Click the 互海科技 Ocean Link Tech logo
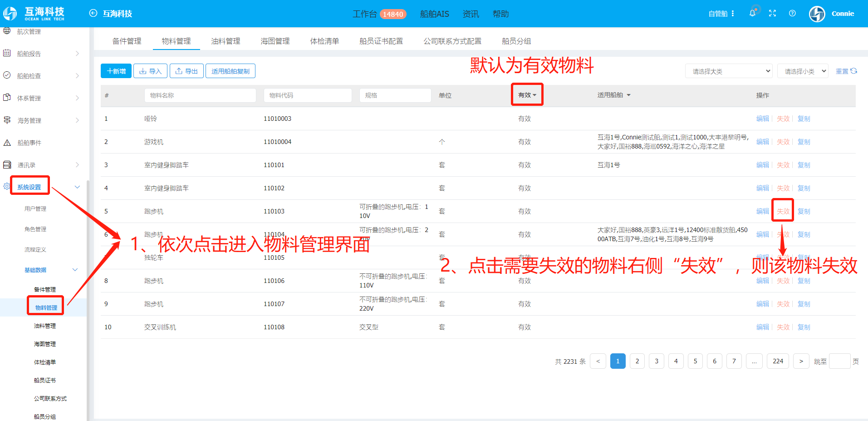Image resolution: width=868 pixels, height=421 pixels. click(34, 13)
